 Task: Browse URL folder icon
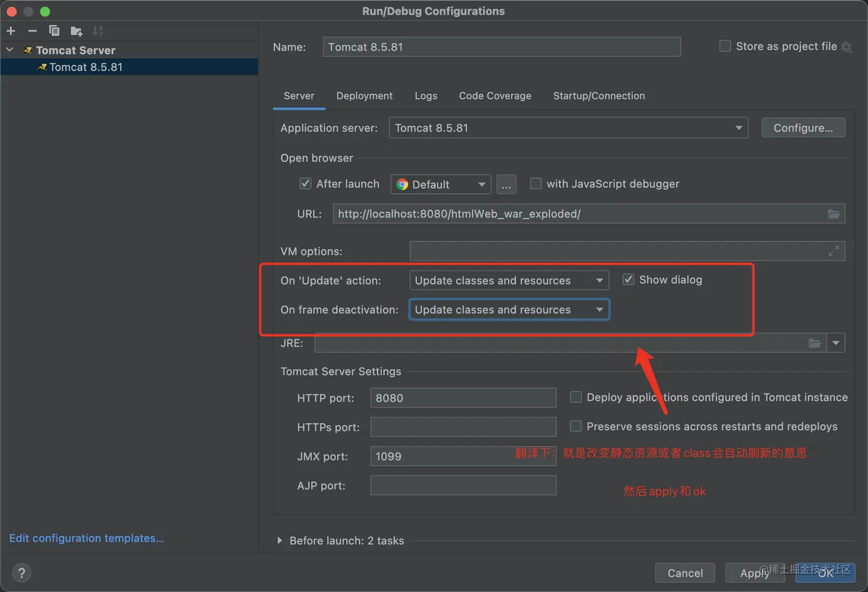click(834, 214)
